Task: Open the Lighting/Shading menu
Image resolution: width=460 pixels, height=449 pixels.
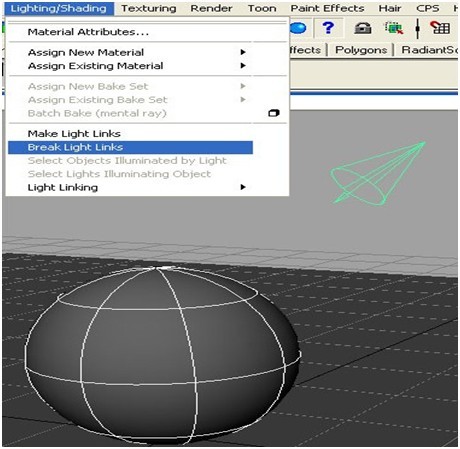Action: pos(59,8)
